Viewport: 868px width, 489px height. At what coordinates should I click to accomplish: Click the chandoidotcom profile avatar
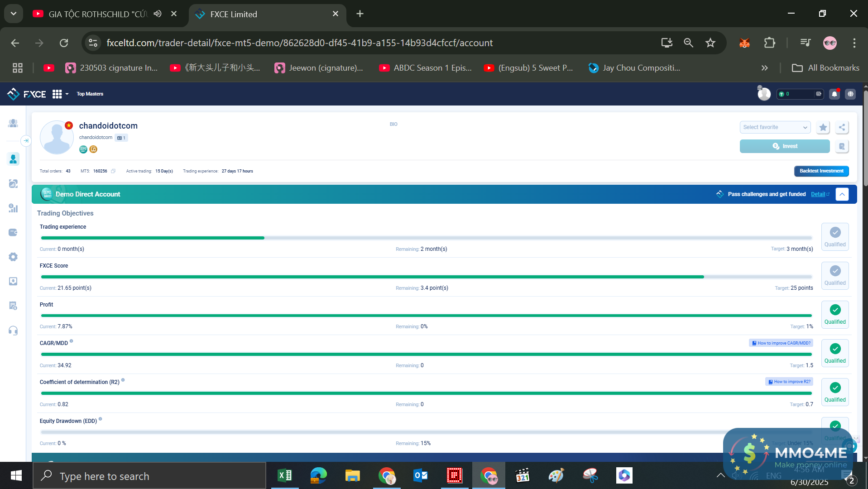click(57, 137)
